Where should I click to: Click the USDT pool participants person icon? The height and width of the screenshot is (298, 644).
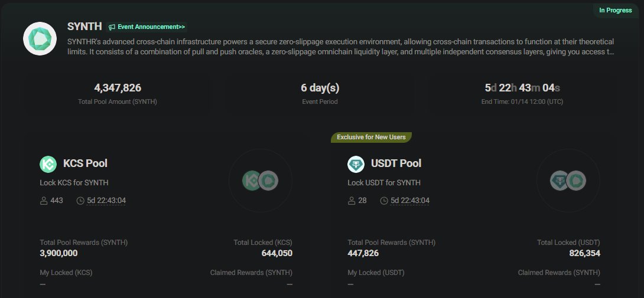352,201
